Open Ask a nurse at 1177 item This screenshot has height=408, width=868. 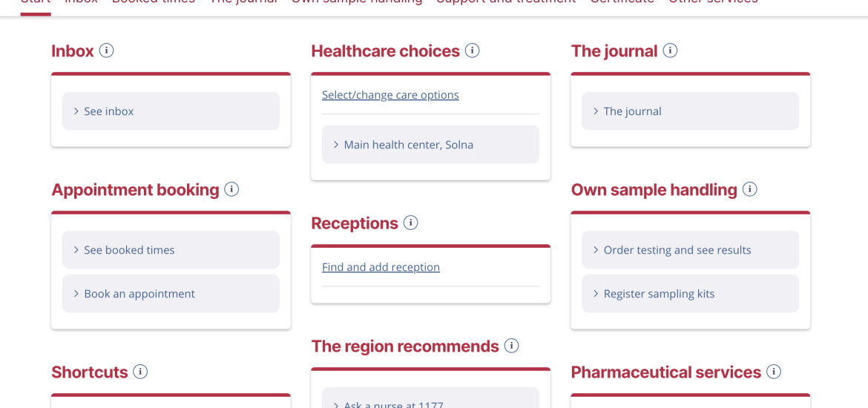431,398
